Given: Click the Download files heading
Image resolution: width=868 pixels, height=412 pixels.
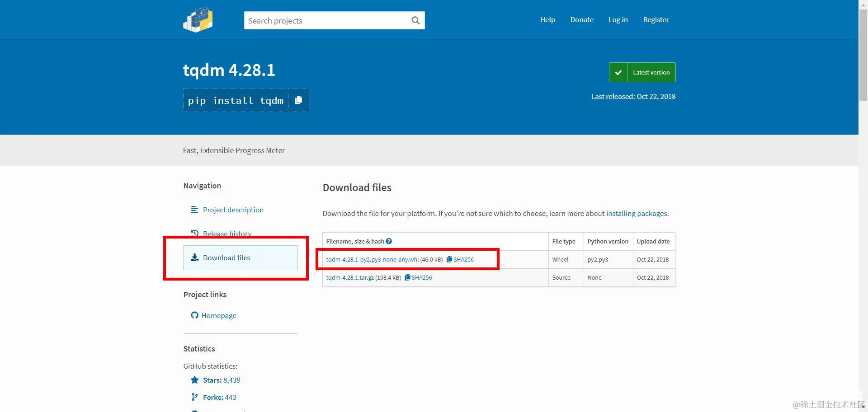Looking at the screenshot, I should point(357,187).
